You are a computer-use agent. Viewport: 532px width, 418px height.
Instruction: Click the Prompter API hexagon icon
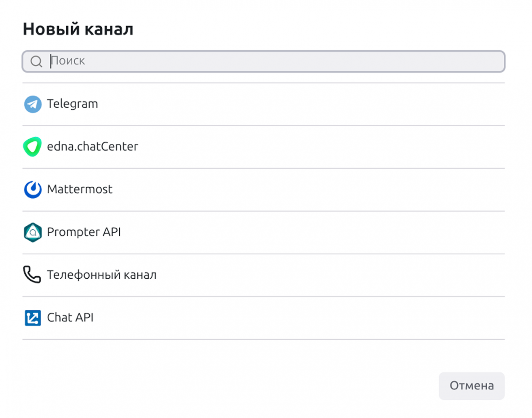pos(32,232)
